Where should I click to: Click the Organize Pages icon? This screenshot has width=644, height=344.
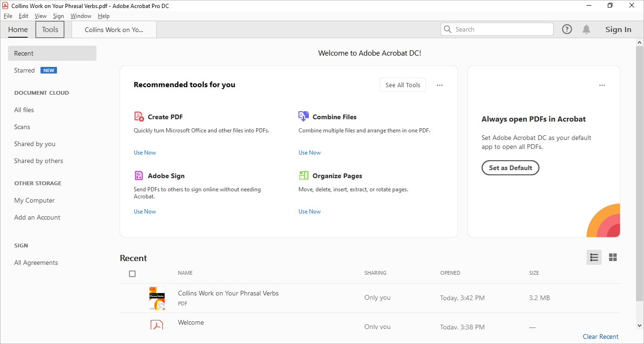tap(304, 175)
